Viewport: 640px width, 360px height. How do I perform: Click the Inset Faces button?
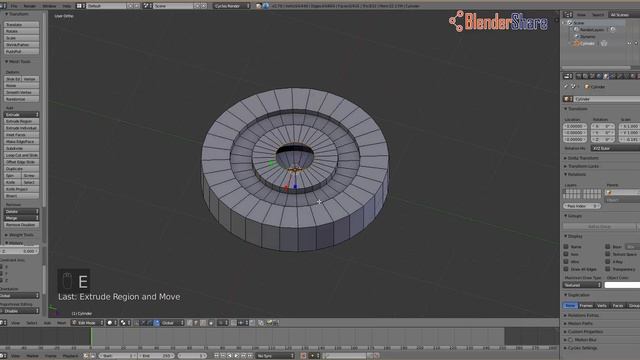click(x=21, y=135)
